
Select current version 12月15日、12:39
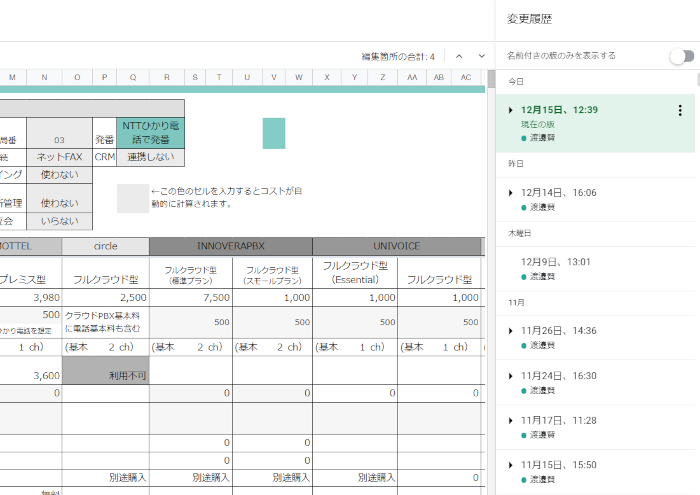(596, 123)
